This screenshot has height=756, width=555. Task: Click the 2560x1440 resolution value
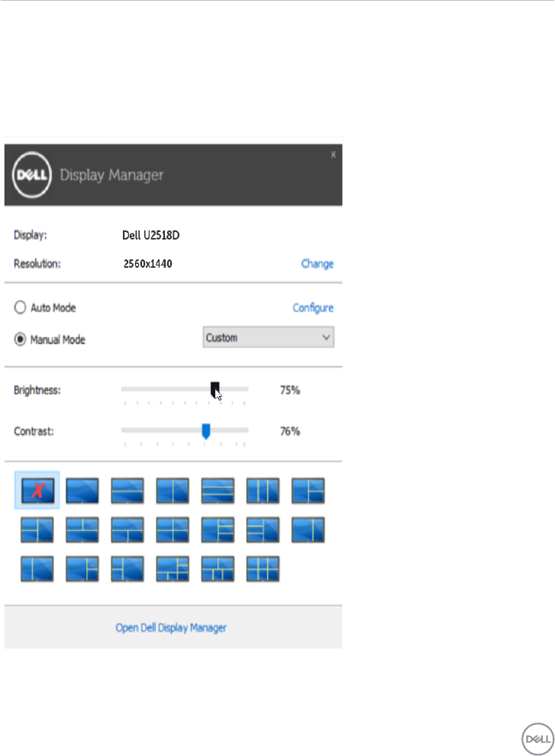click(147, 264)
